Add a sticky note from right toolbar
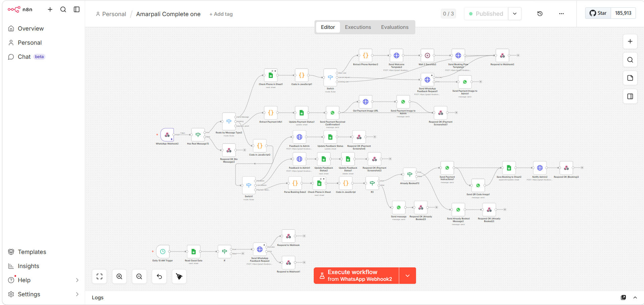 (x=630, y=78)
